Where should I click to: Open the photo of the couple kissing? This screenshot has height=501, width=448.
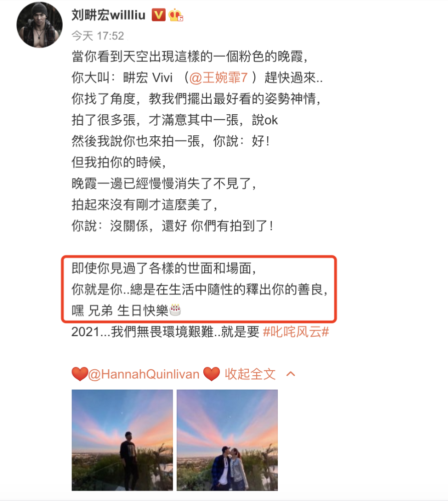tap(227, 440)
